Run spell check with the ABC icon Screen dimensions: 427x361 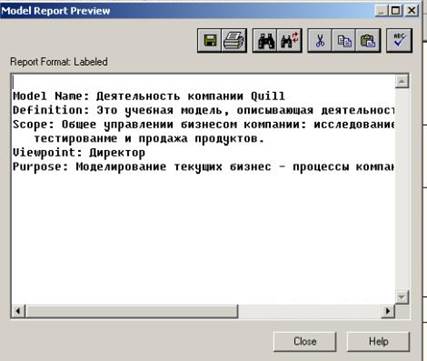[399, 41]
